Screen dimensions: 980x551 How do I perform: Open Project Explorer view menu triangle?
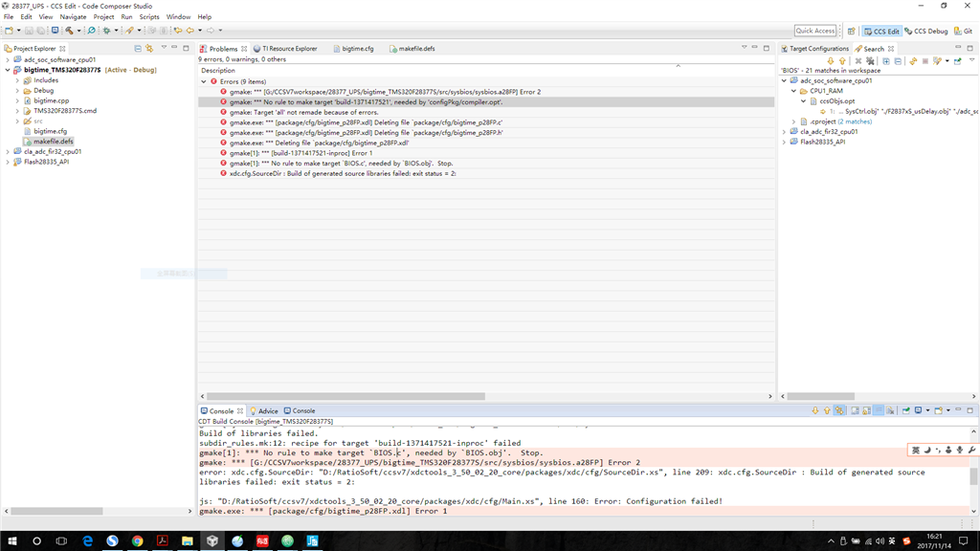(x=164, y=48)
